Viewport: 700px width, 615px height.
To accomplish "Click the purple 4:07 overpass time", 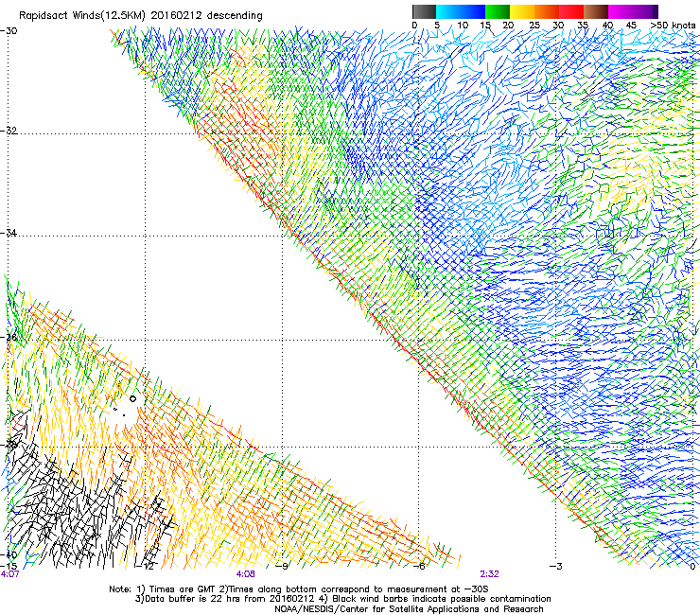I will [9, 574].
